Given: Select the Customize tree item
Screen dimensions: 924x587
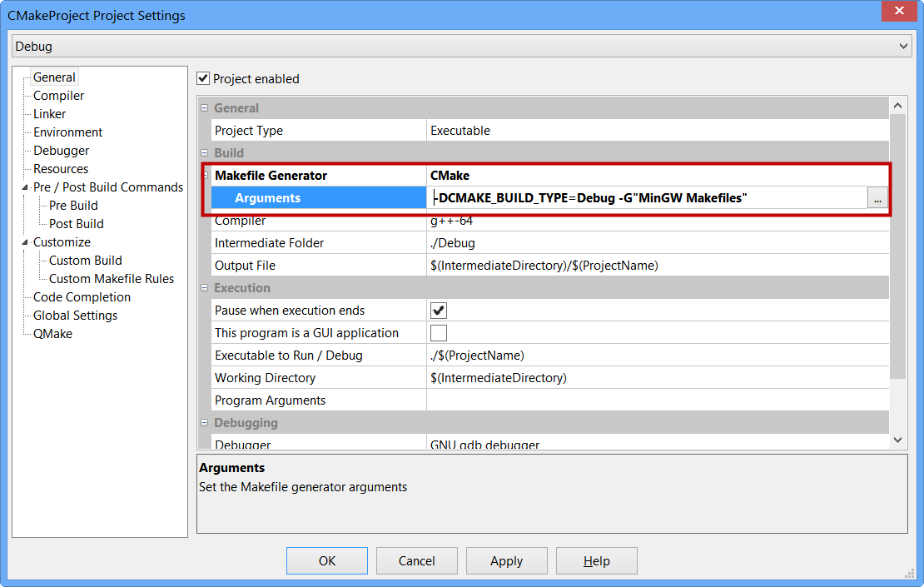Looking at the screenshot, I should tap(62, 241).
